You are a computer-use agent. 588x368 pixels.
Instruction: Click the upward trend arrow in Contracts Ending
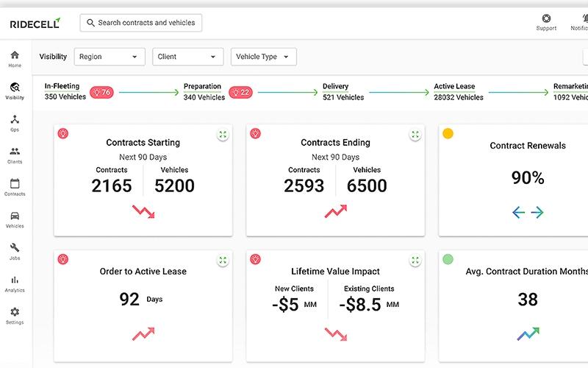[336, 211]
